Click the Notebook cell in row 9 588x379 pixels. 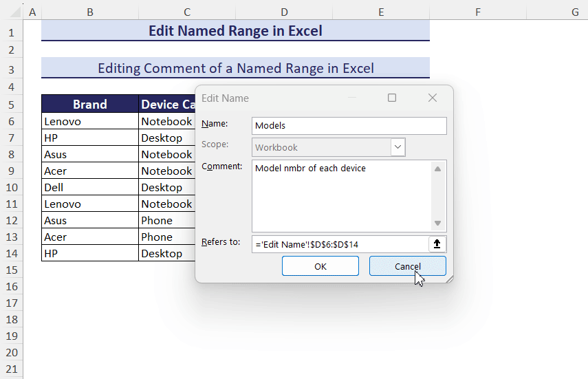[167, 171]
